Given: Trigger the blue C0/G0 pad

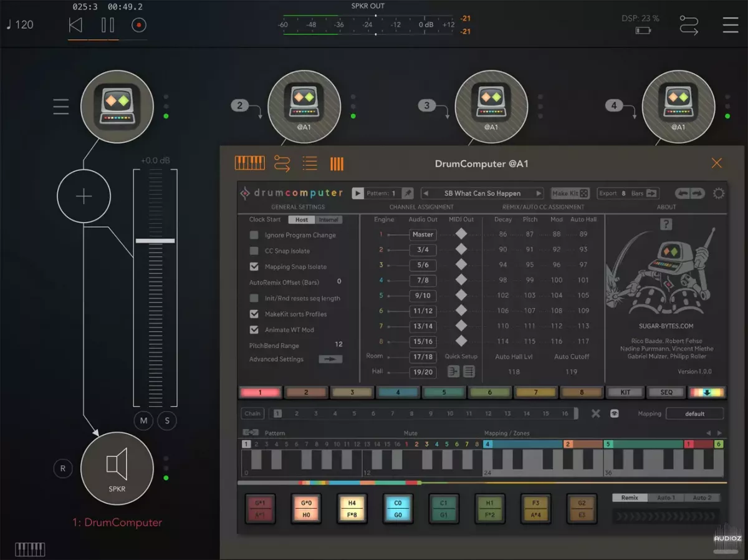Looking at the screenshot, I should (398, 509).
